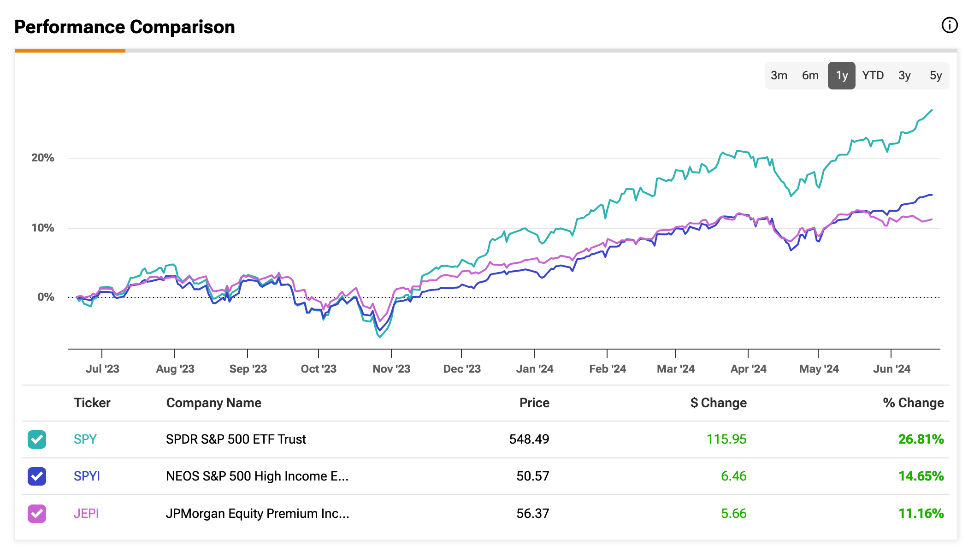This screenshot has width=980, height=558.
Task: Click the Nov '23 axis label
Action: coord(391,369)
